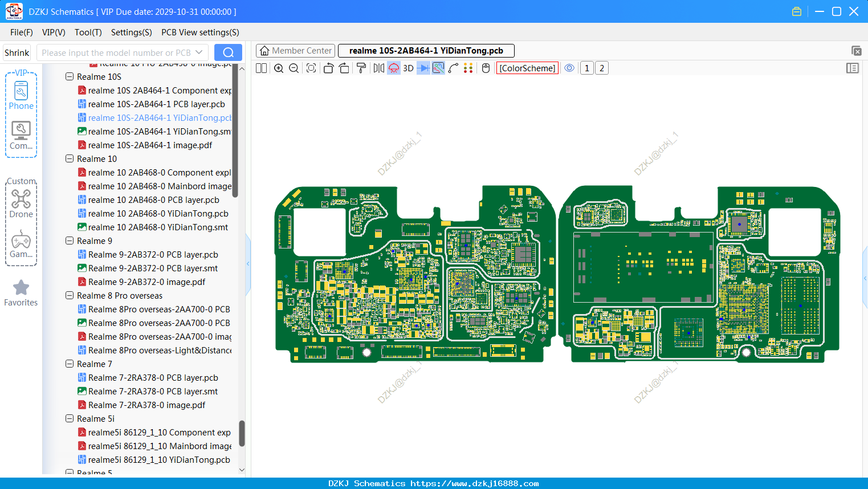This screenshot has width=868, height=489.
Task: Close all tabs icon at top right
Action: [856, 51]
